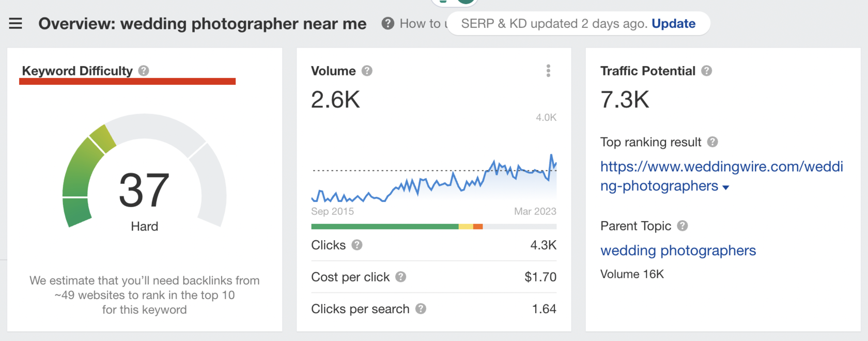This screenshot has height=341, width=868.
Task: Click the Keyword Difficulty gauge showing 37
Action: [145, 191]
